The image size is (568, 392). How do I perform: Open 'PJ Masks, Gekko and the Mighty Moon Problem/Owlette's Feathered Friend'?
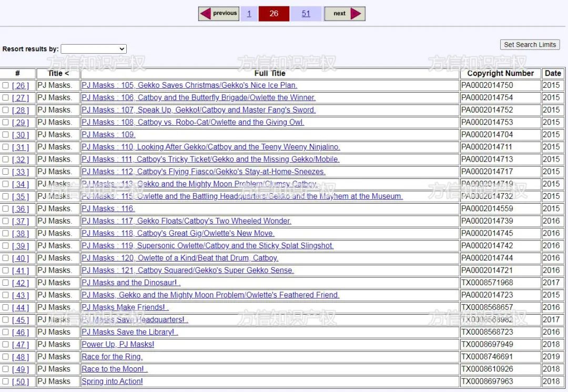click(x=210, y=295)
